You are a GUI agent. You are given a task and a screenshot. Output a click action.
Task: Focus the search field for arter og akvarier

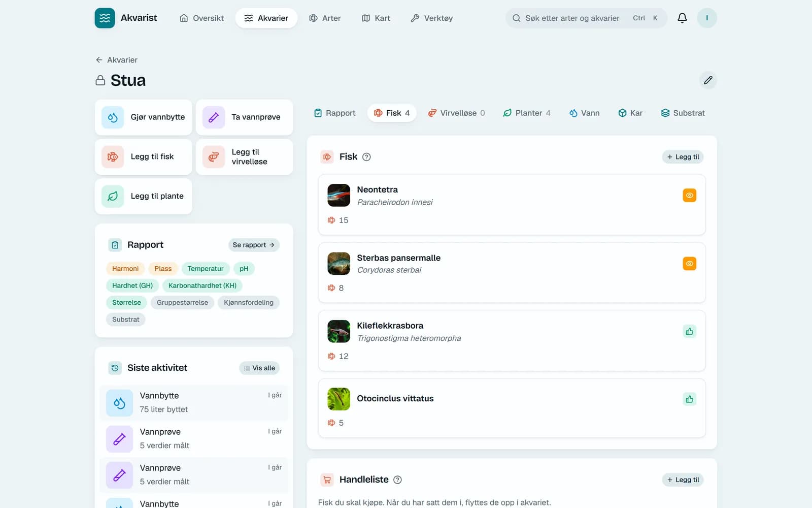[x=586, y=18]
